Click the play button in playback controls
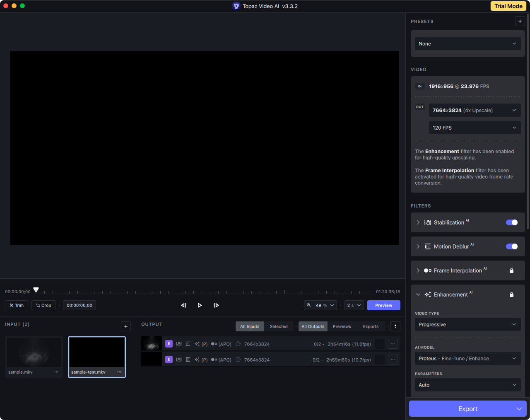530x420 pixels. 200,305
